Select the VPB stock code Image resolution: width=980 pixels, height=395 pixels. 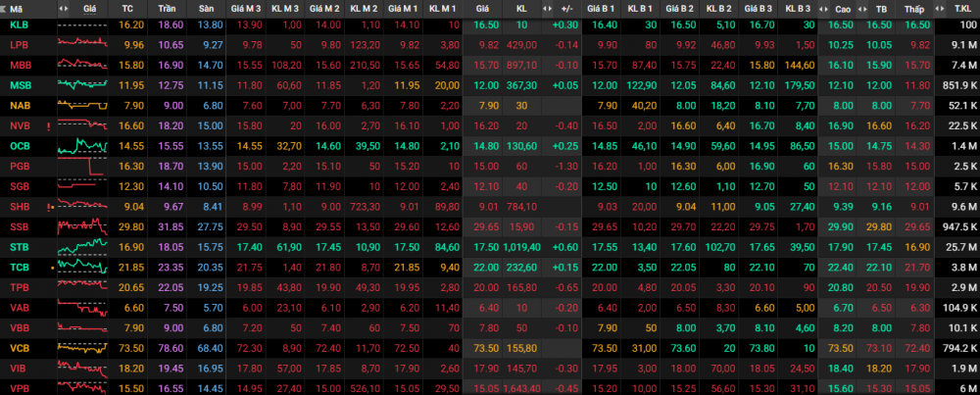(20, 388)
